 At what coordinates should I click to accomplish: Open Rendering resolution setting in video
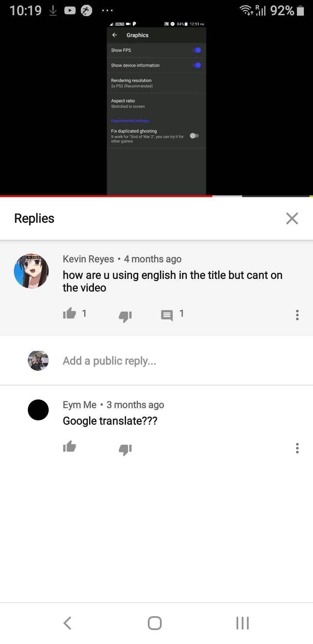[156, 83]
